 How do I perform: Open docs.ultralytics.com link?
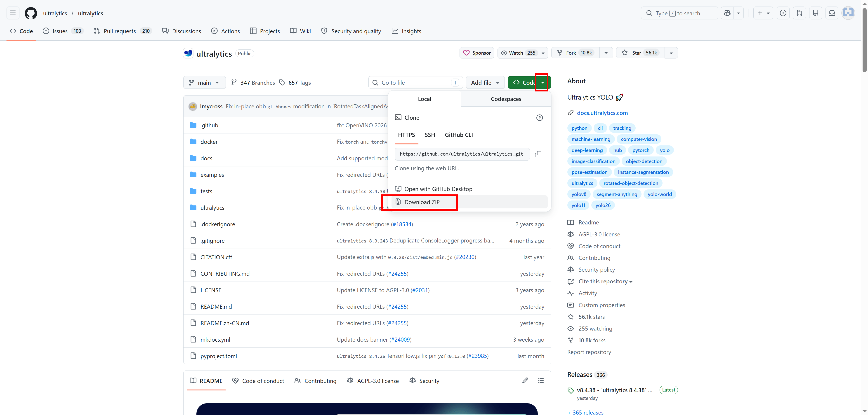[x=602, y=113]
